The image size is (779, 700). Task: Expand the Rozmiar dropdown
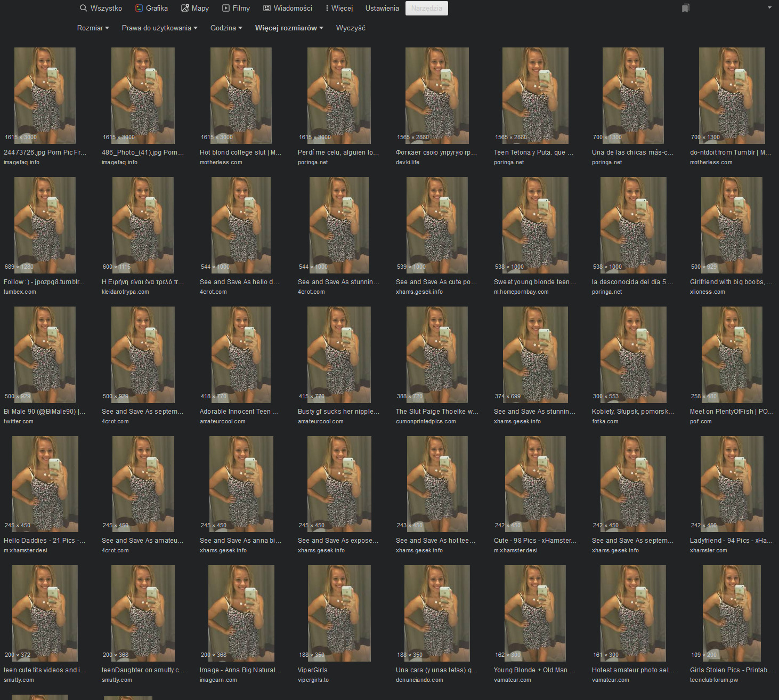93,28
